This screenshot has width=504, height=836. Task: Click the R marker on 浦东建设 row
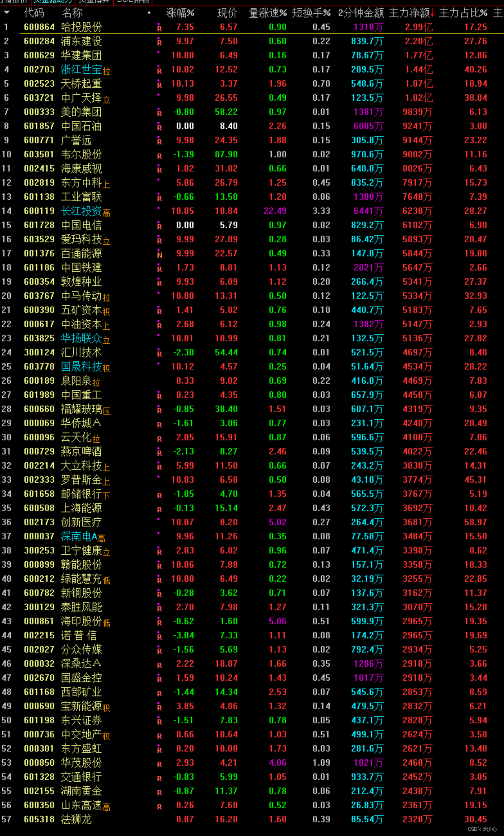point(159,43)
